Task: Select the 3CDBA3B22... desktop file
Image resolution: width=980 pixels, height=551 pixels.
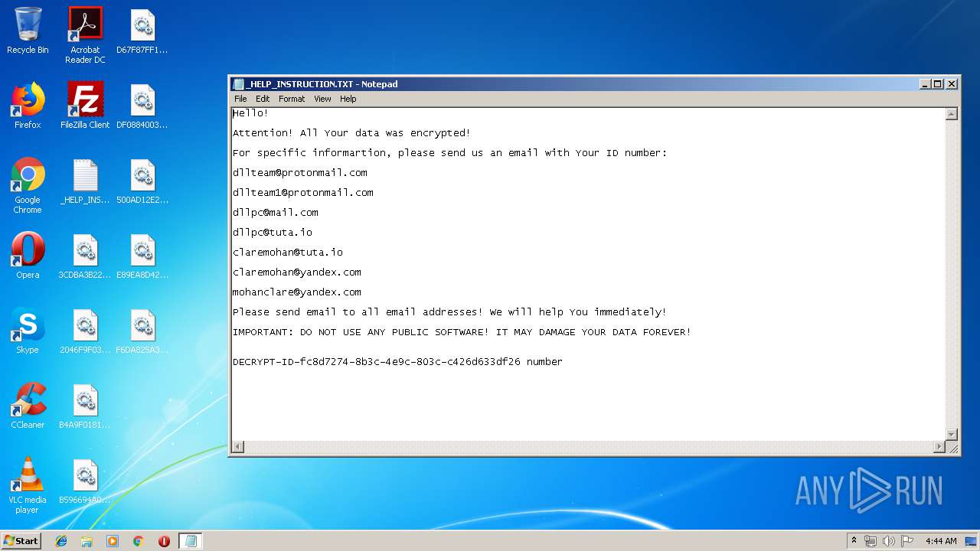Action: [85, 256]
